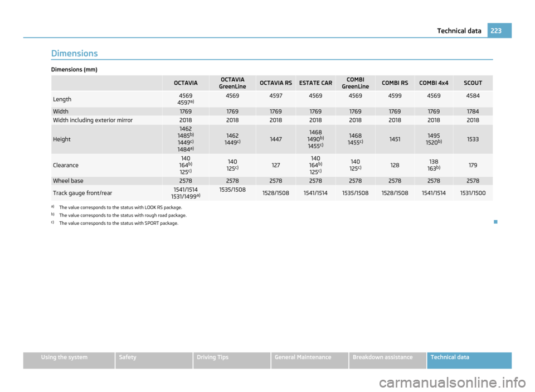
Task: Switch to Driving Tips tab
Action: click(x=232, y=360)
